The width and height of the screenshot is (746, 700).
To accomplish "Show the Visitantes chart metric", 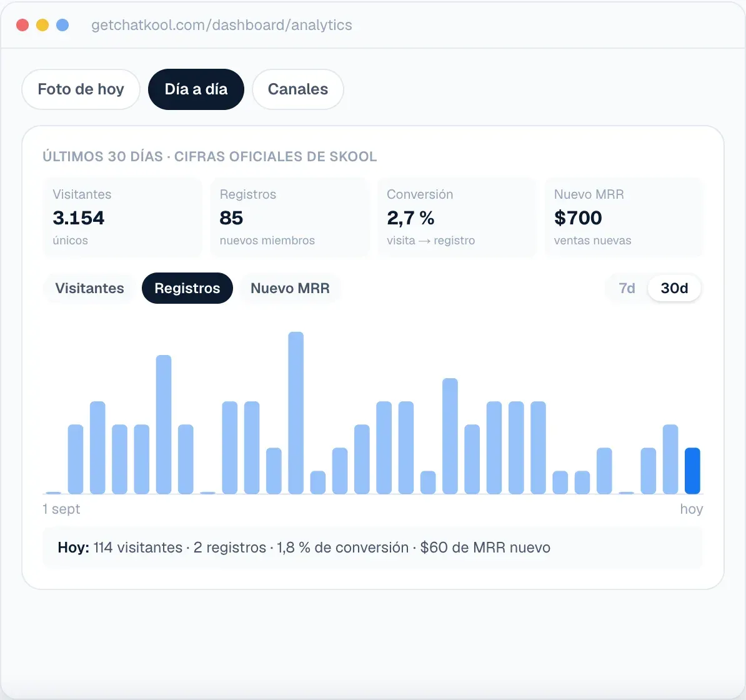I will click(89, 288).
